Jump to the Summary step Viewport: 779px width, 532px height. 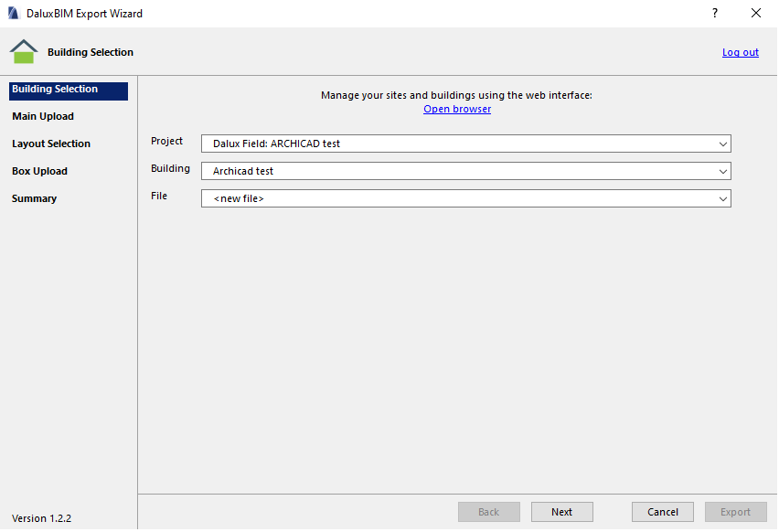(x=34, y=198)
